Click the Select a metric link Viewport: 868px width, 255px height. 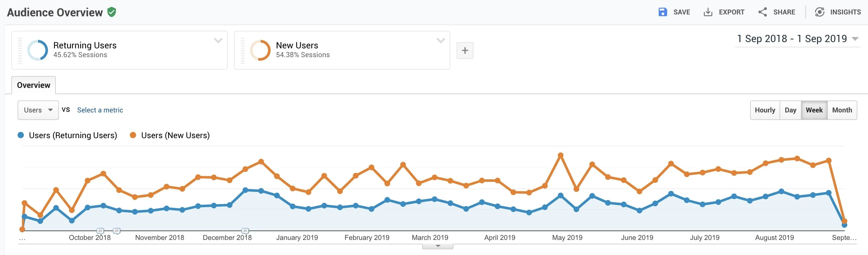point(100,110)
